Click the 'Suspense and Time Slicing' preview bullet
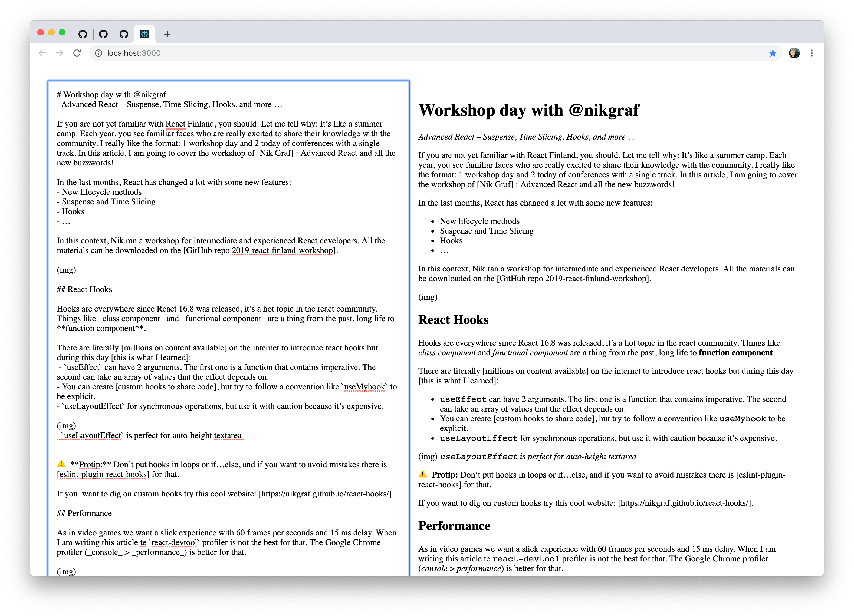 (487, 231)
